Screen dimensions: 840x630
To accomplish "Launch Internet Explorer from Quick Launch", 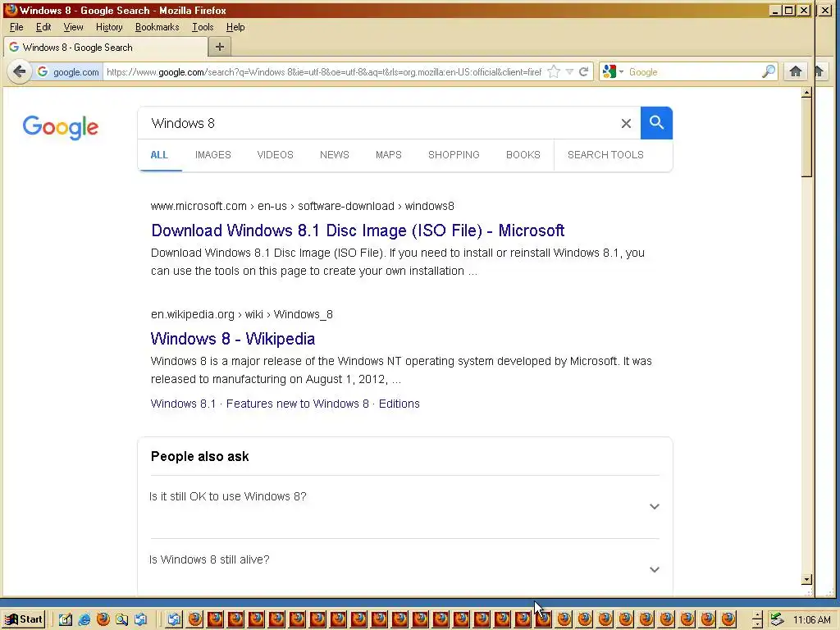I will point(84,620).
